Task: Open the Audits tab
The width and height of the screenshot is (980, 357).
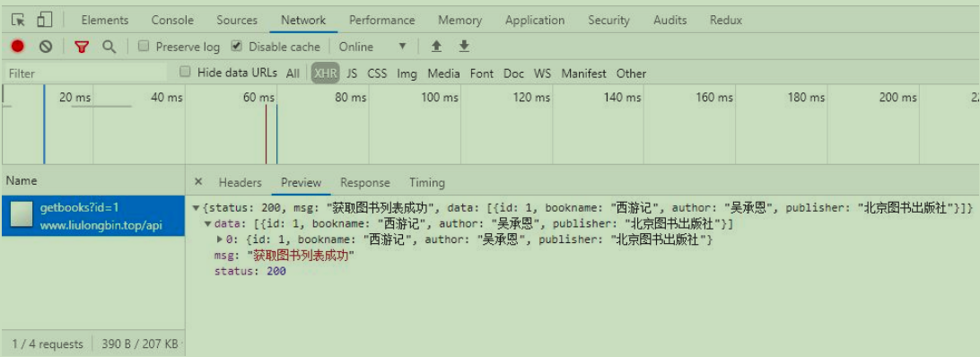Action: [x=670, y=20]
